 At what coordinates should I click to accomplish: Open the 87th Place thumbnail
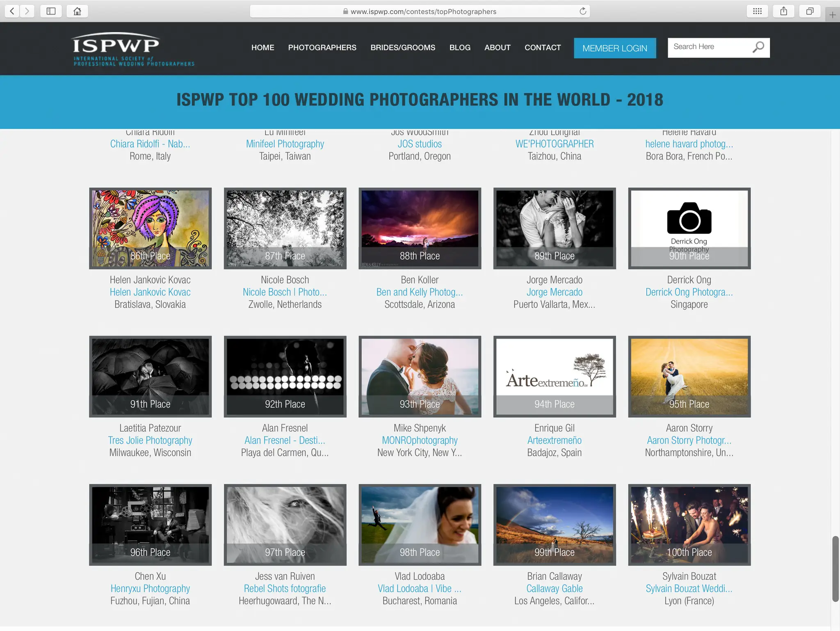[x=285, y=229]
